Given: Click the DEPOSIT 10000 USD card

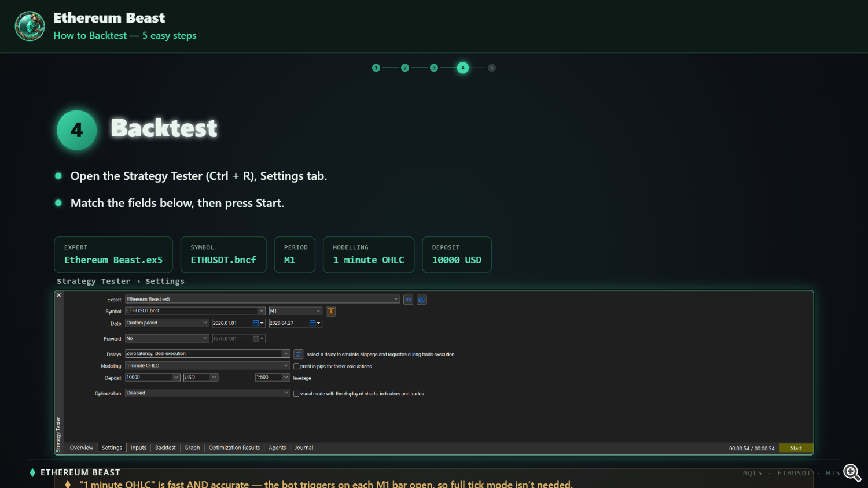Looking at the screenshot, I should point(457,254).
